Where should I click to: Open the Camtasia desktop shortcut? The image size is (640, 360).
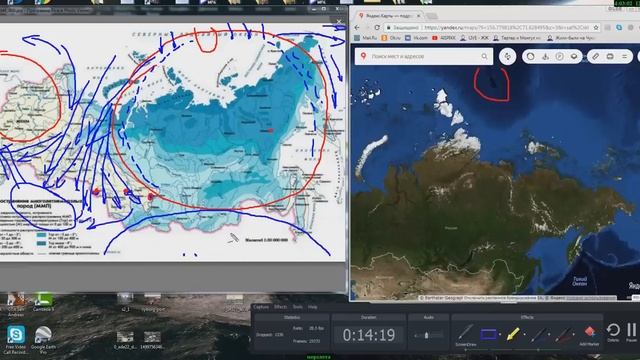pyautogui.click(x=43, y=302)
